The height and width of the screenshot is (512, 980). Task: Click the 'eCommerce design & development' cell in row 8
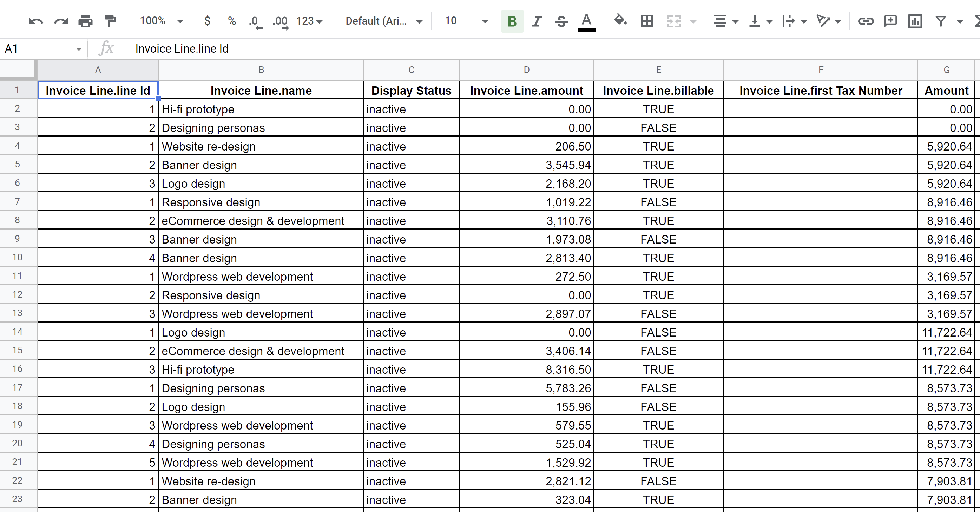261,220
